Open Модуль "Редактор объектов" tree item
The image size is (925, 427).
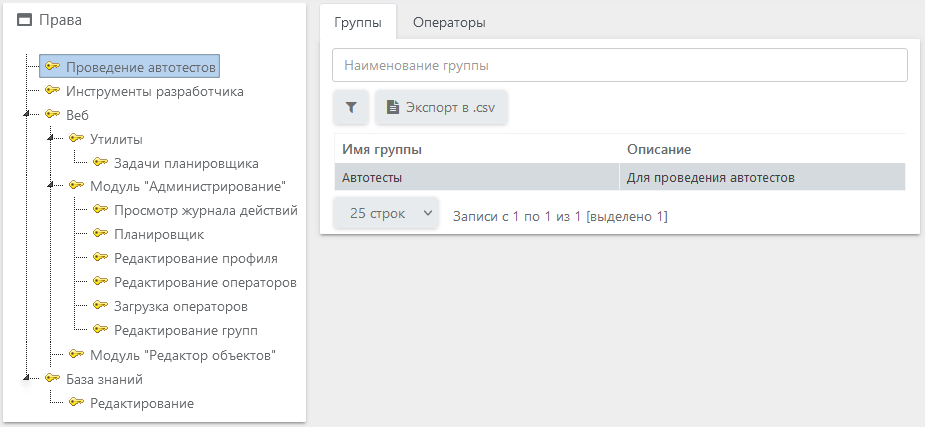[182, 355]
